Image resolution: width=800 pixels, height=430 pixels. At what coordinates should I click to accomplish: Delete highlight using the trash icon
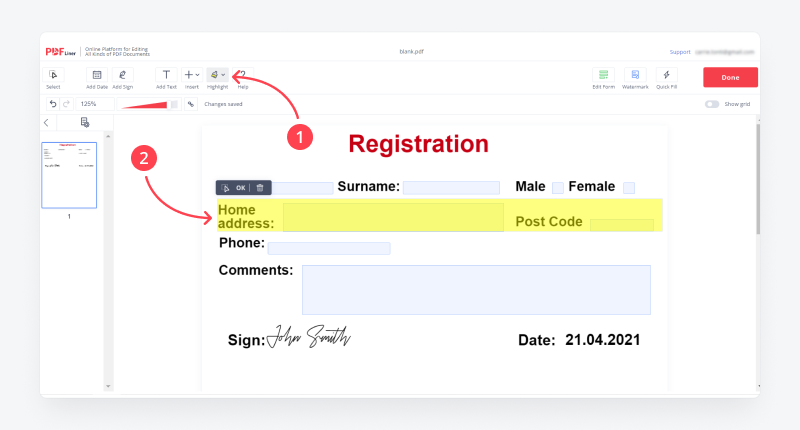coord(260,188)
